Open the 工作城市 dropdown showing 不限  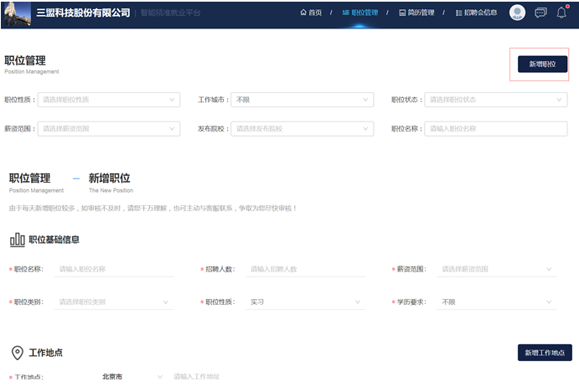point(302,100)
